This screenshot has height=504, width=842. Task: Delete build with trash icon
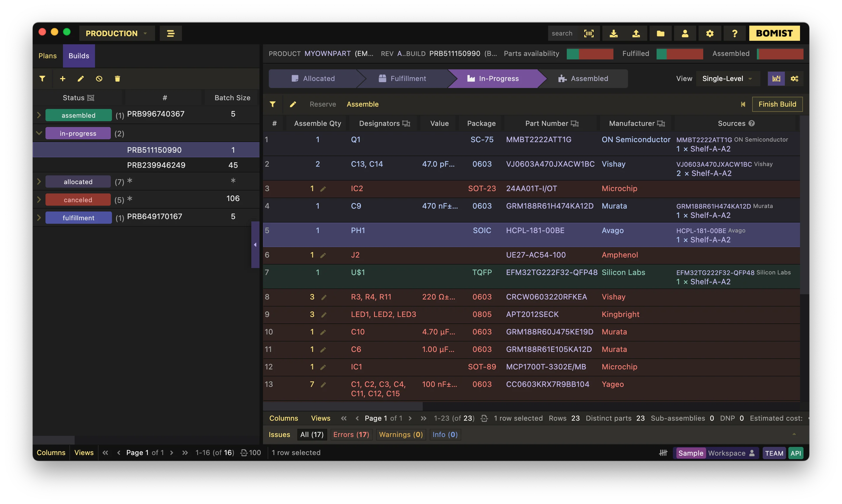(x=117, y=79)
